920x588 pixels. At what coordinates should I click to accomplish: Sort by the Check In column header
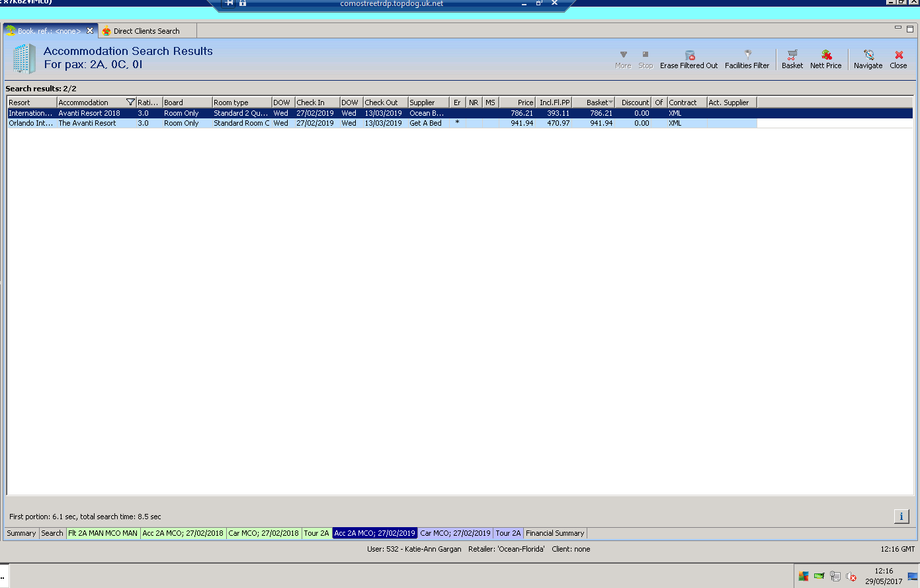[x=317, y=103]
